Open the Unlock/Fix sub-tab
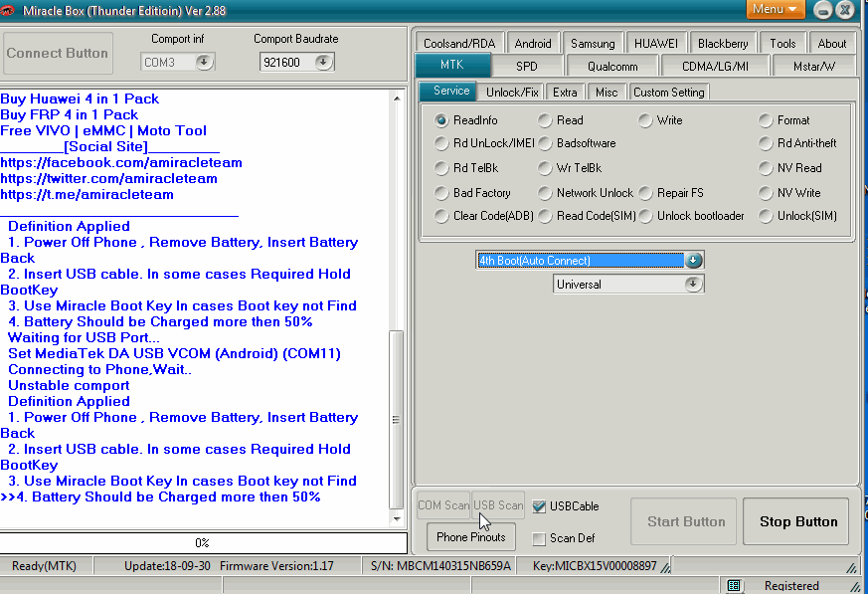Screen dimensions: 868x594 click(x=512, y=92)
